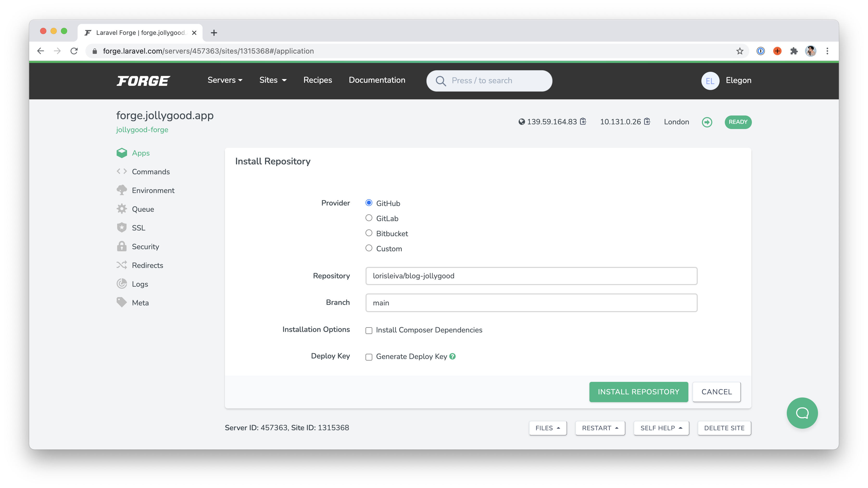868x488 pixels.
Task: Select the Bitbucket provider radio
Action: pos(369,233)
